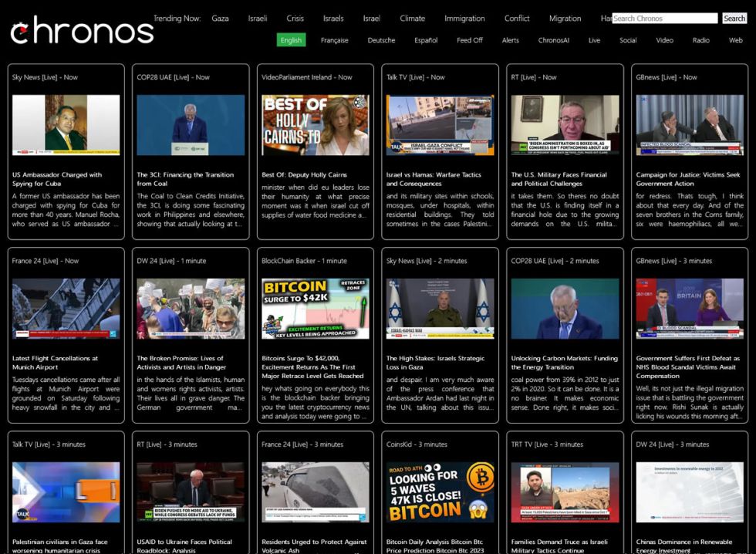Open the Israeli trending topic
The width and height of the screenshot is (756, 554).
[x=258, y=19]
